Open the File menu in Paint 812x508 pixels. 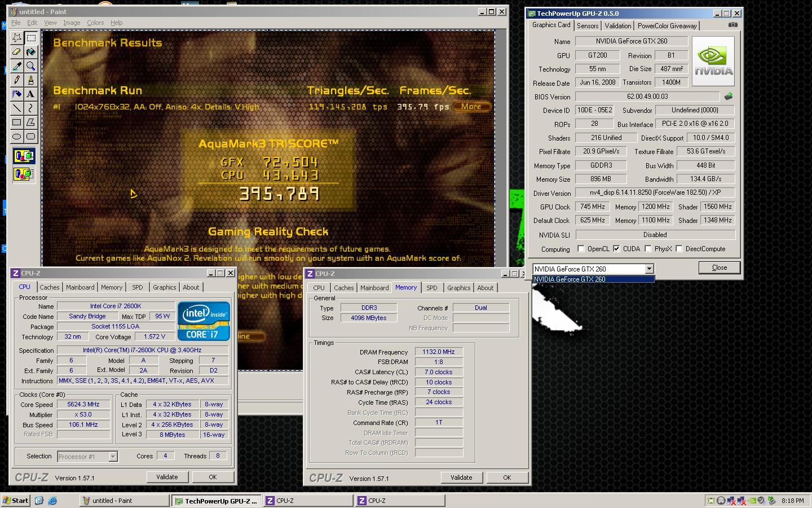16,23
